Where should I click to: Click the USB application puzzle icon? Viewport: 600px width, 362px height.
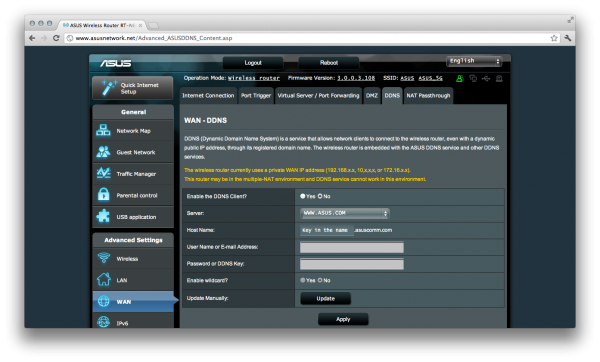(103, 216)
